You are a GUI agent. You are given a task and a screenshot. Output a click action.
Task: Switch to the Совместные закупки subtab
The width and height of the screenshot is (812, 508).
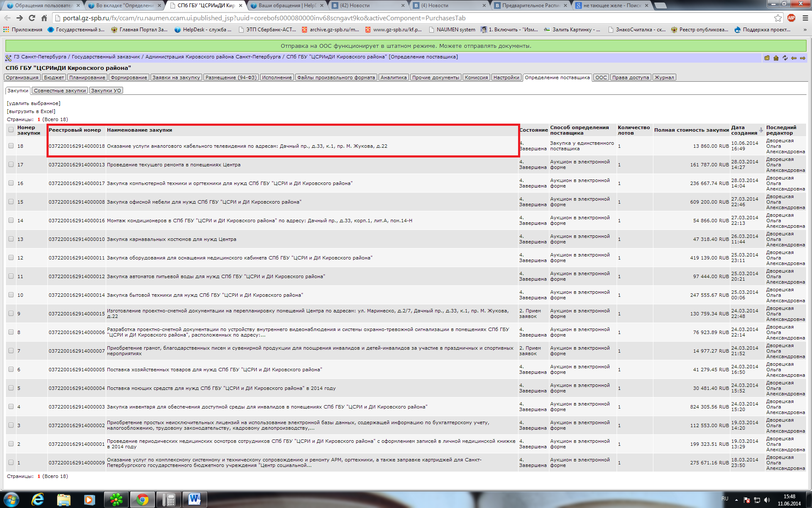60,91
